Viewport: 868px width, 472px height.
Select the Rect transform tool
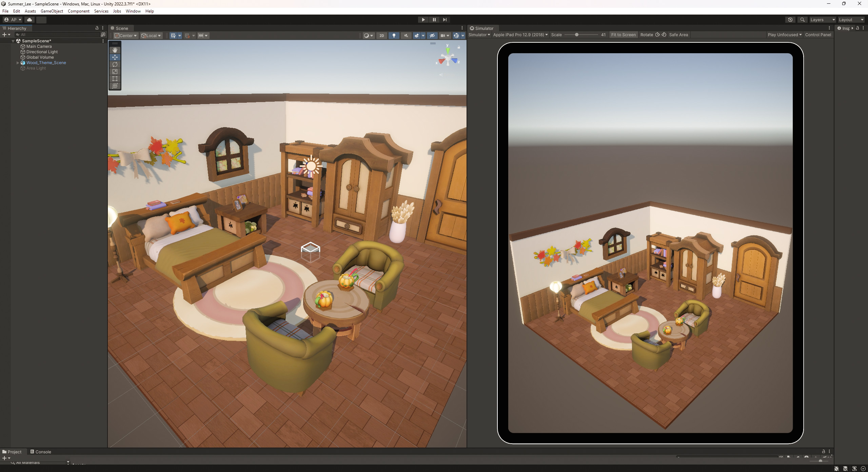click(115, 79)
